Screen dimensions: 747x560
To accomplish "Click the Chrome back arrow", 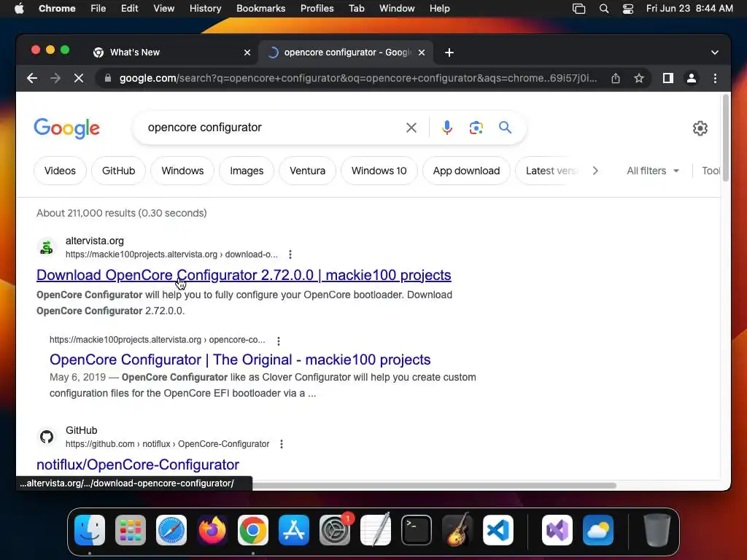I will (x=32, y=78).
